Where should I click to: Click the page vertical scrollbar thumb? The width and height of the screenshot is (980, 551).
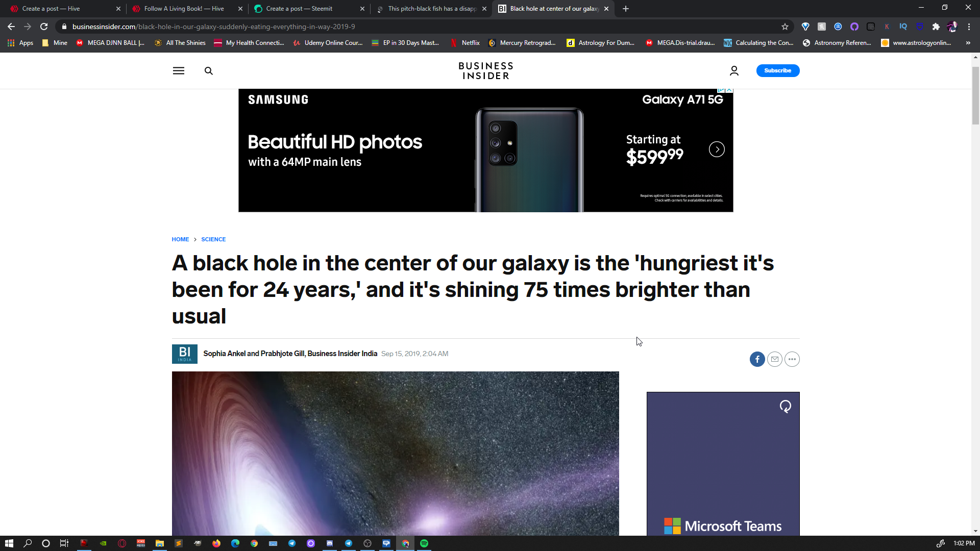tap(975, 94)
